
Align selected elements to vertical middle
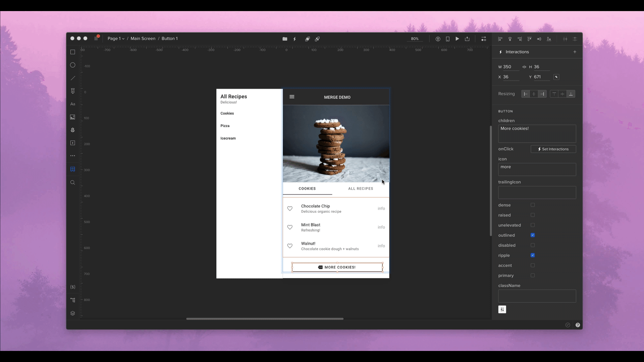pyautogui.click(x=539, y=39)
